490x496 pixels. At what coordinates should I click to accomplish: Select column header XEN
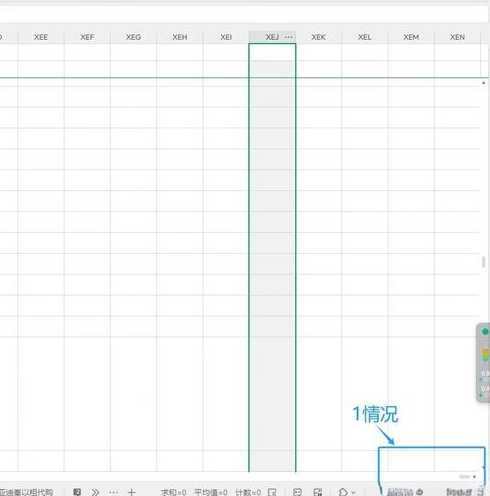pos(457,37)
